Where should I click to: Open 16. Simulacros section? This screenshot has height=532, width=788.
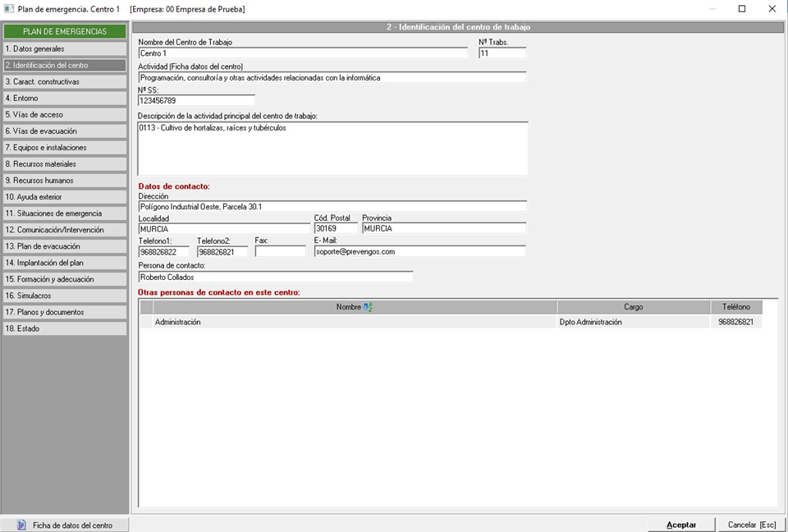click(x=64, y=296)
